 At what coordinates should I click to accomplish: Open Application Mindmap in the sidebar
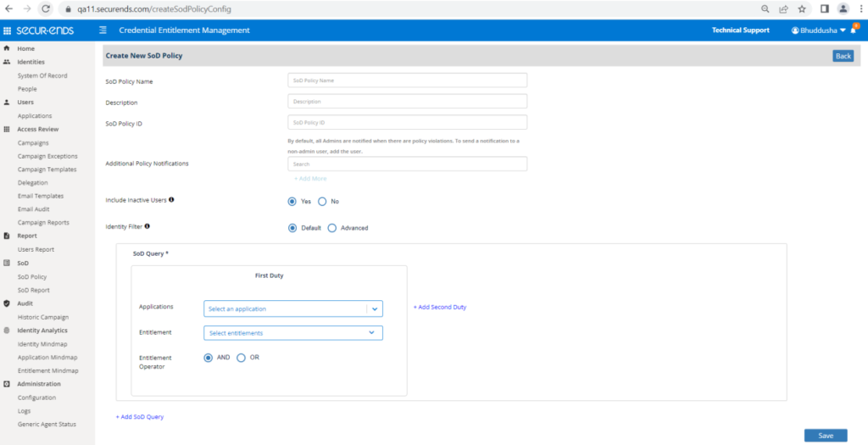coord(47,358)
